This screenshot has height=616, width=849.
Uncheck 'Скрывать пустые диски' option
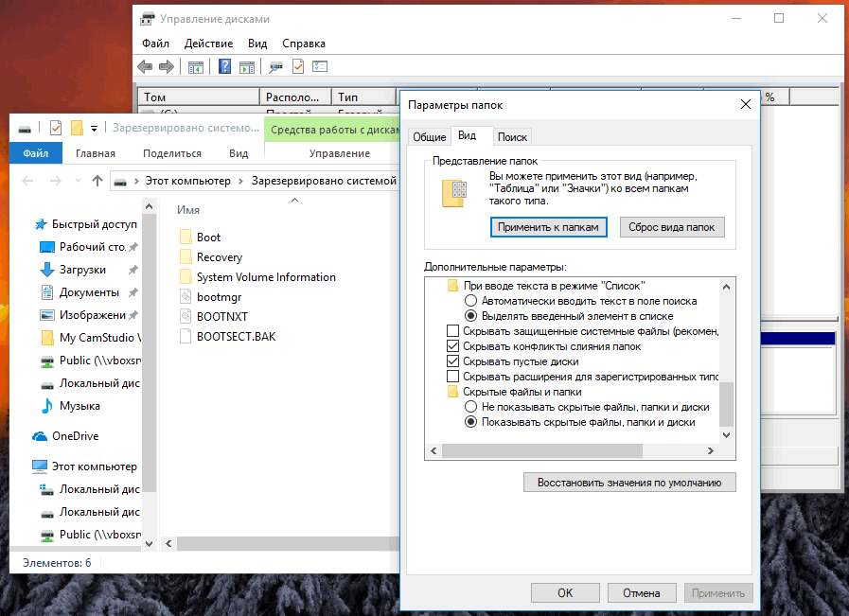click(452, 361)
